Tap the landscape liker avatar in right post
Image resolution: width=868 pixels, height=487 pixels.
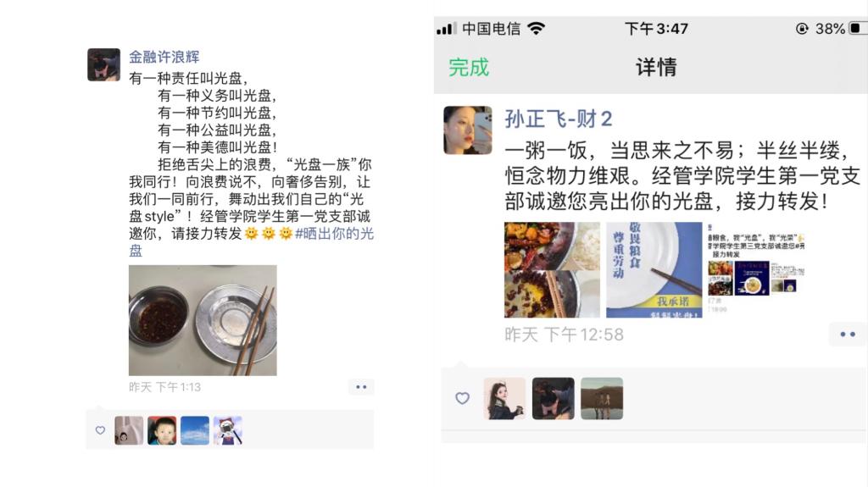602,398
